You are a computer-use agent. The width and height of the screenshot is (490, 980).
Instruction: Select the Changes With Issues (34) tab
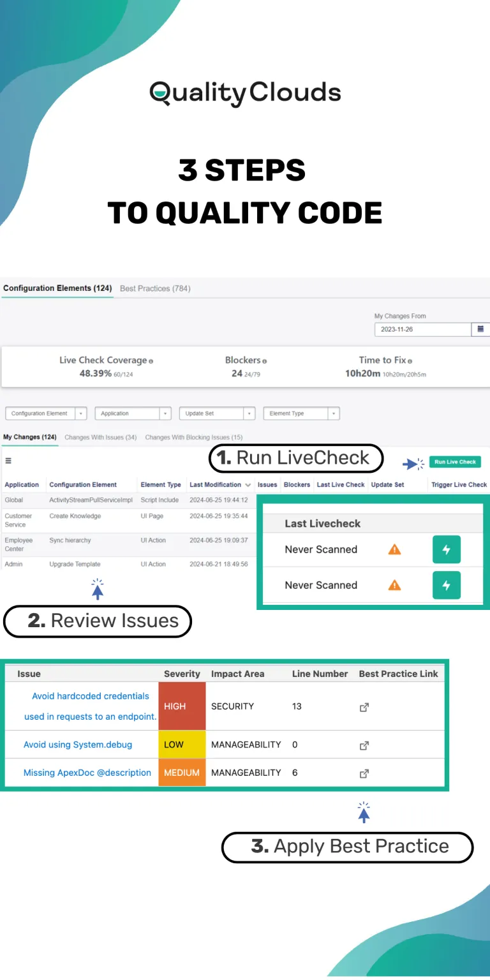[x=101, y=438]
